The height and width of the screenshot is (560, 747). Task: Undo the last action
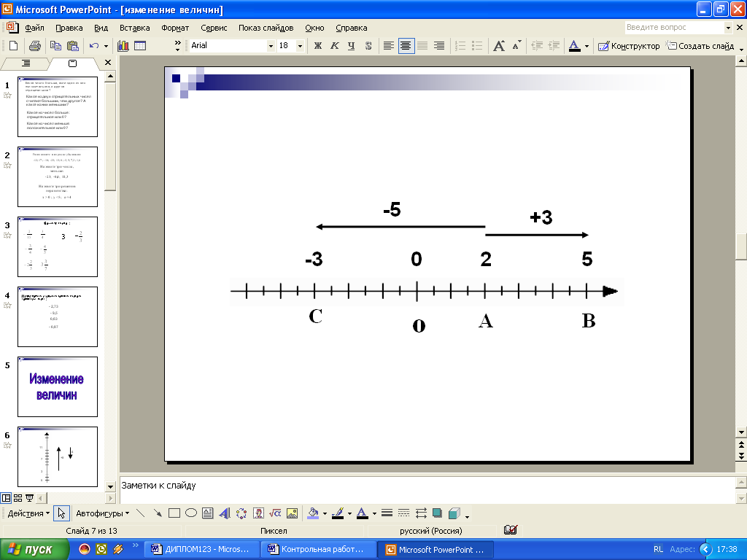coord(94,46)
